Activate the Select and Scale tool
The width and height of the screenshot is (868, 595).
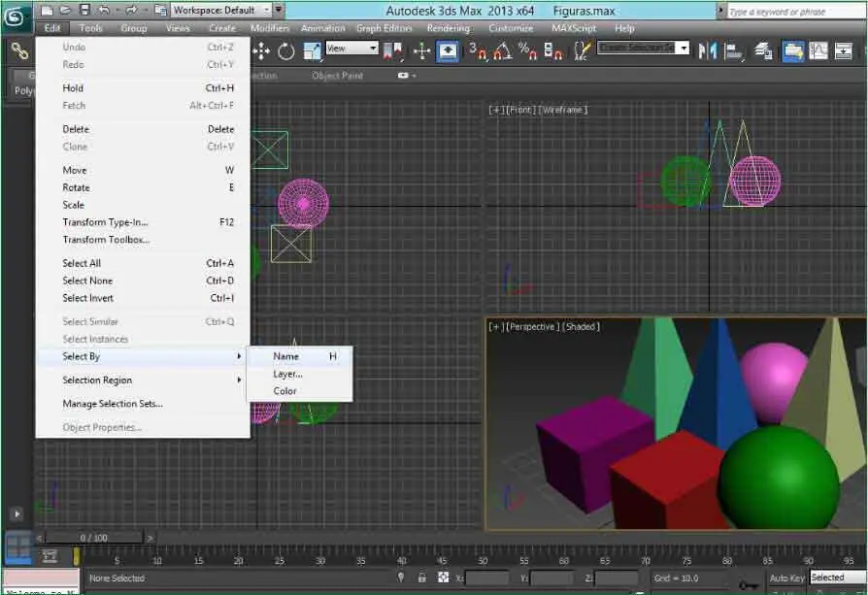click(312, 51)
